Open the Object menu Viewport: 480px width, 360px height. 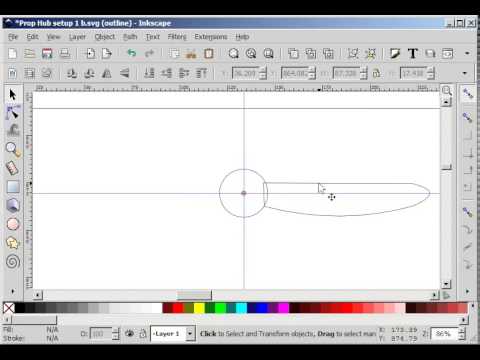[x=105, y=37]
